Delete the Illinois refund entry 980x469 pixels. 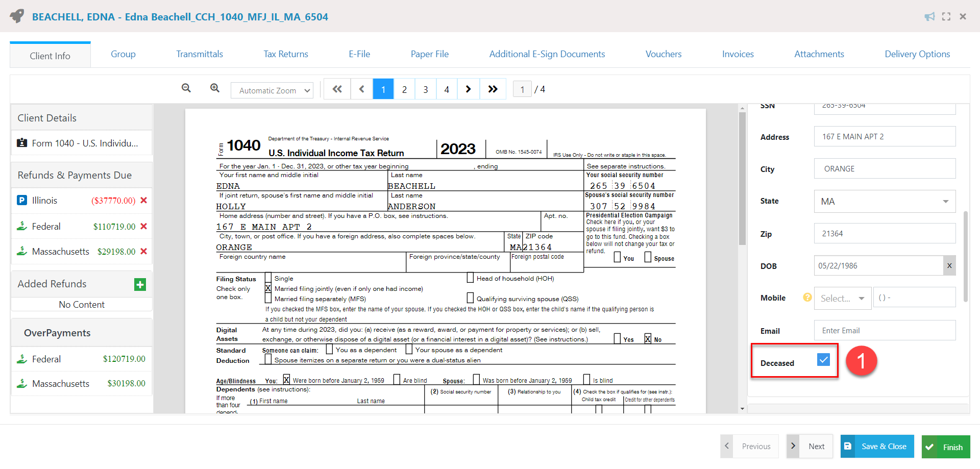coord(144,200)
